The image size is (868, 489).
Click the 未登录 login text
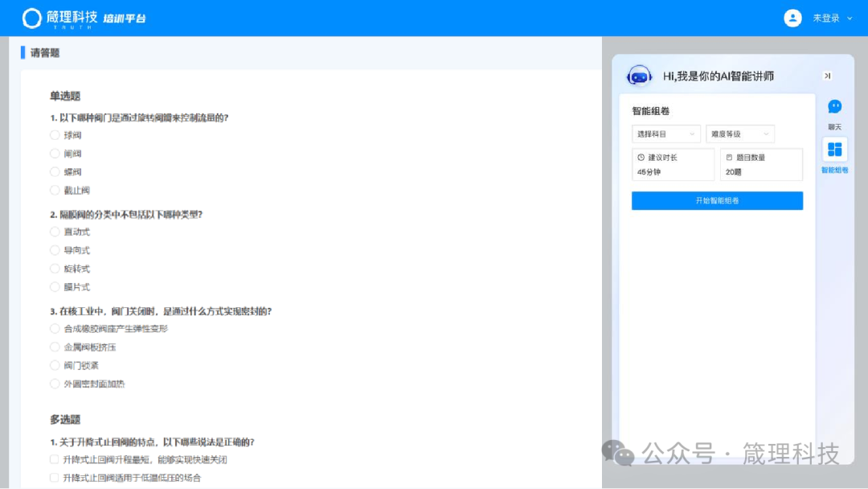[825, 18]
